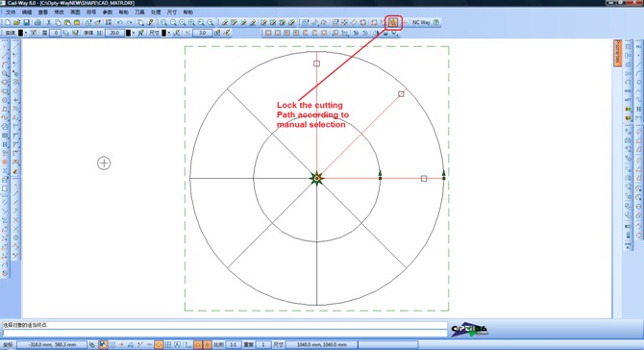Open the 尺寸 menu

click(x=172, y=12)
